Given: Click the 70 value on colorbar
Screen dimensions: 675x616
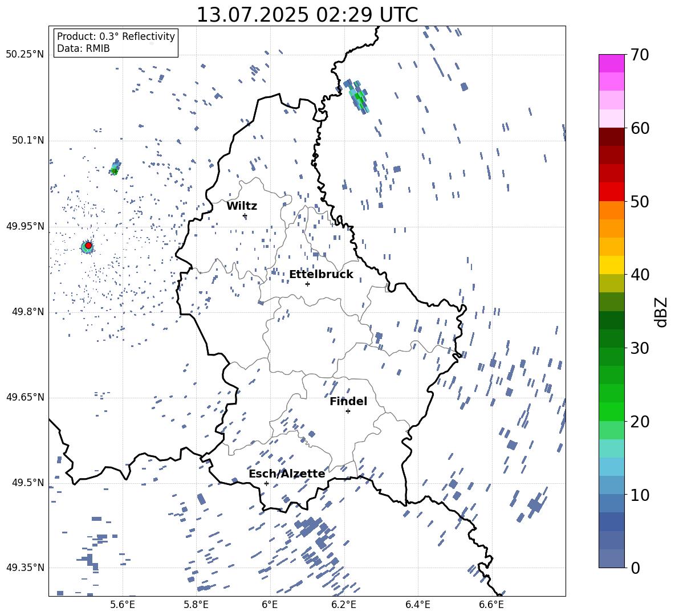Looking at the screenshot, I should point(640,55).
